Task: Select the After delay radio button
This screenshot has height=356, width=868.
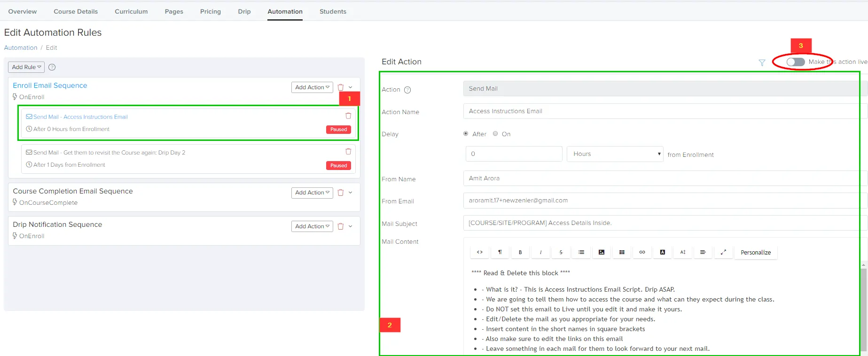Action: click(x=466, y=134)
